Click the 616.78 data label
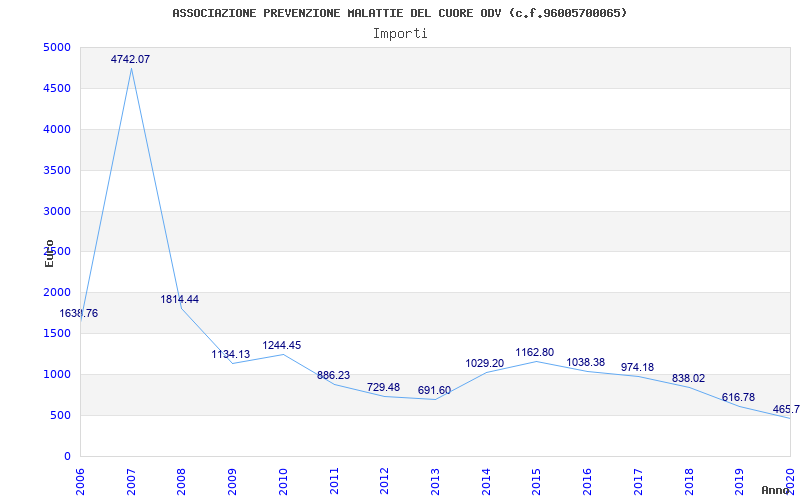Screen dimensions: 800x500 [x=738, y=398]
